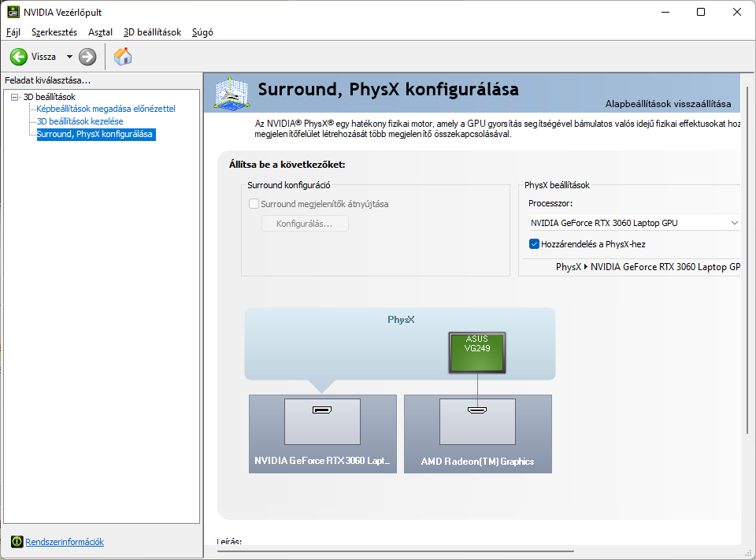Select Képbeállítások megadása előnézettel

tap(106, 109)
